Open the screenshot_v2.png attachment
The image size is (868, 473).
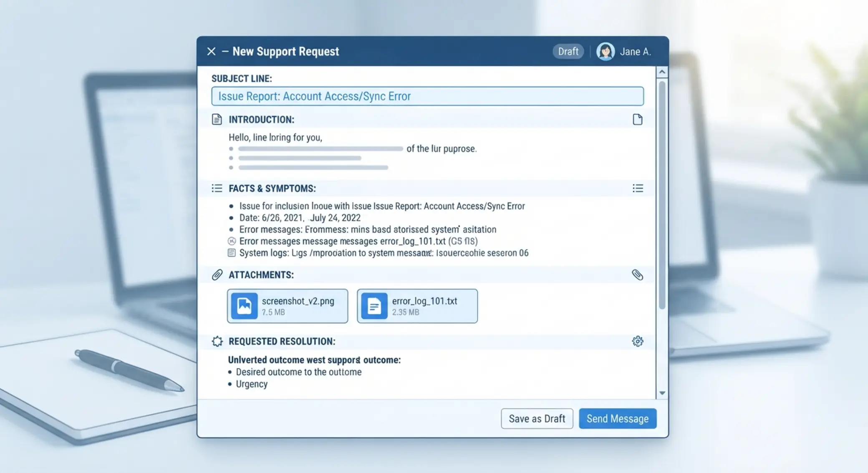(288, 306)
